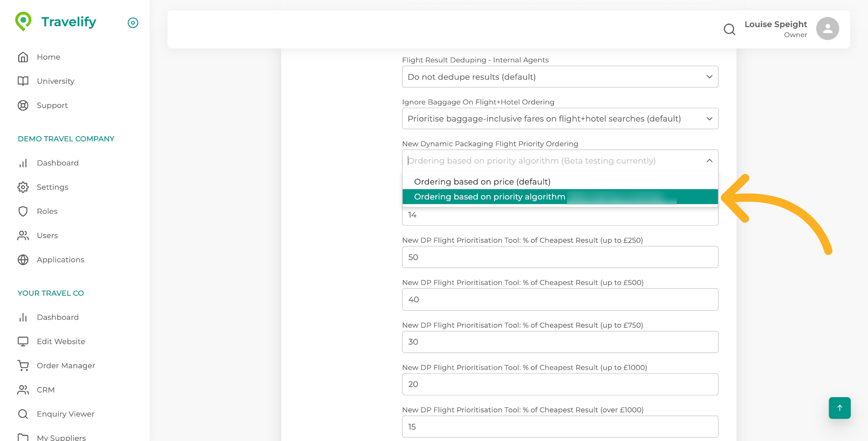Viewport: 868px width, 441px height.
Task: Click the field containing value 50
Action: (560, 257)
